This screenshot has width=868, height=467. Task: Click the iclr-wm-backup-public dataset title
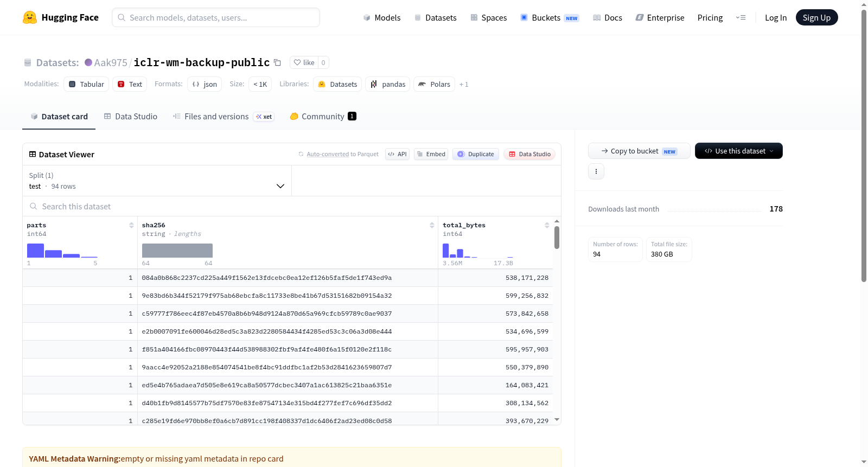(x=202, y=62)
